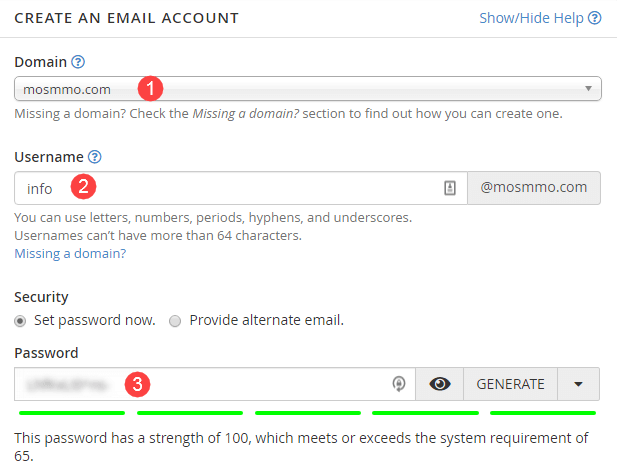This screenshot has width=617, height=470.
Task: Choose the Provide alternate email option
Action: [175, 321]
